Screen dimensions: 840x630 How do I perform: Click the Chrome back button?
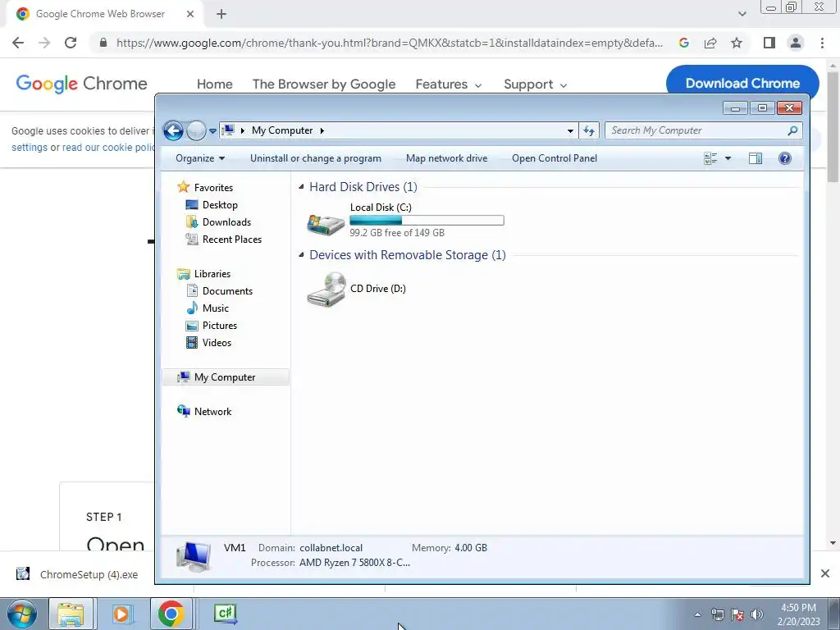pyautogui.click(x=18, y=43)
